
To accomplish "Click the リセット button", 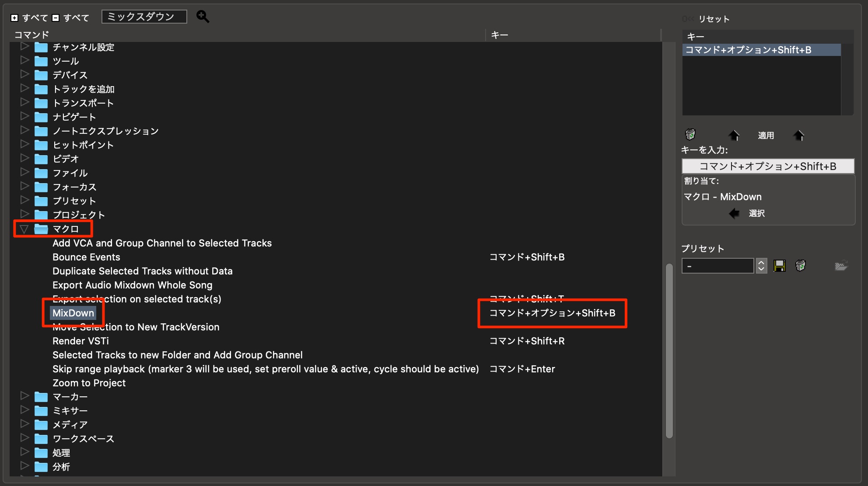I will tap(714, 19).
